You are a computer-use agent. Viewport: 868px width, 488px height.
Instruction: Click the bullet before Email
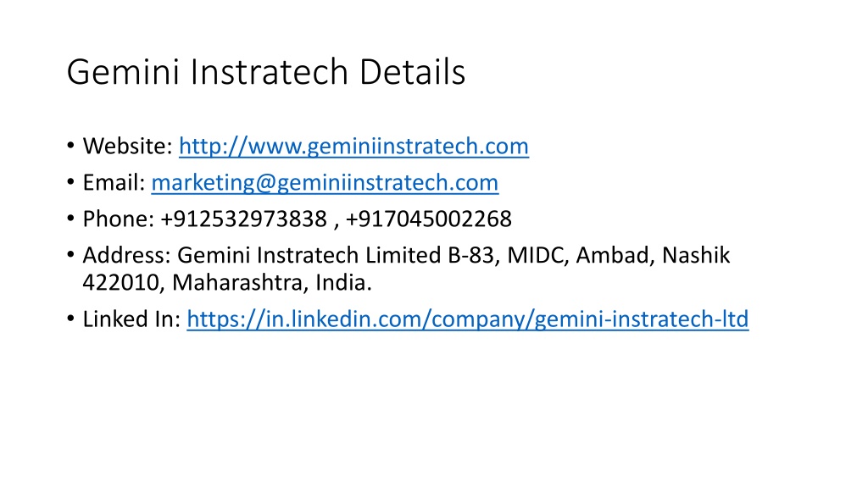tap(70, 183)
